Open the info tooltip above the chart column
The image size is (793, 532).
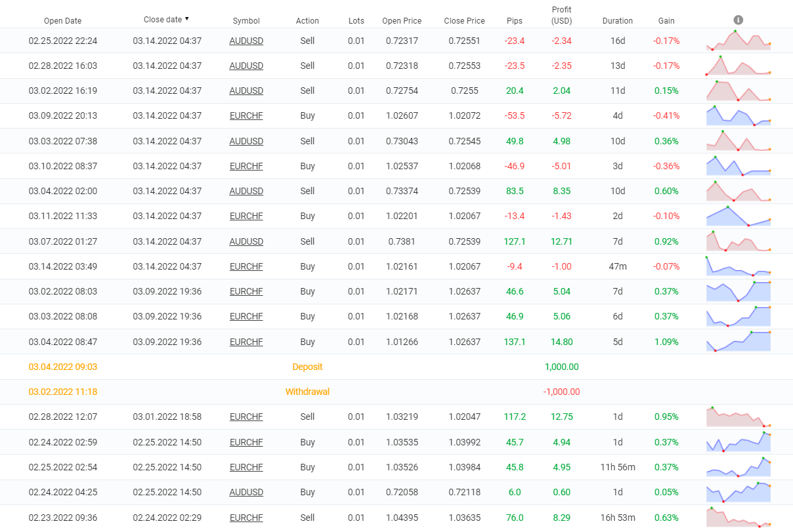point(738,19)
